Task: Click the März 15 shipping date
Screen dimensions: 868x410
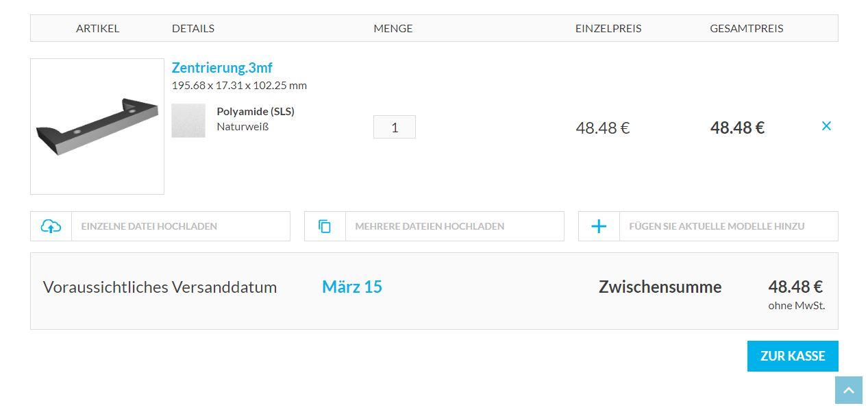Action: (352, 287)
